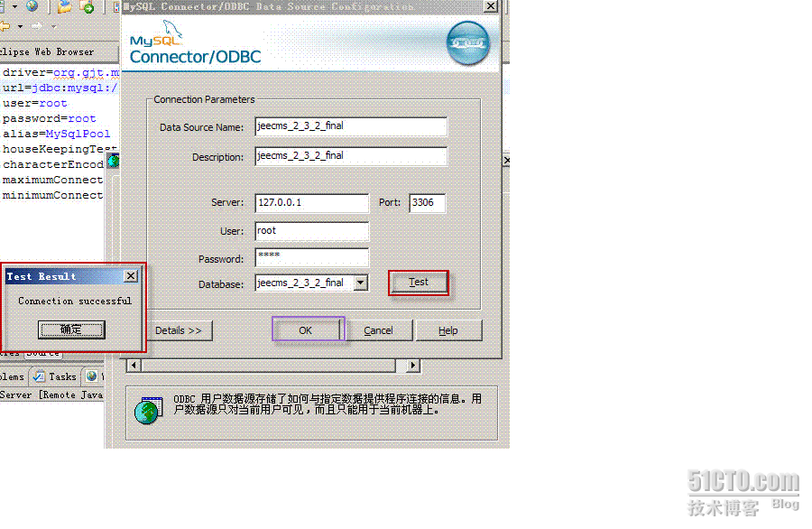This screenshot has height=529, width=812.
Task: Click the masked Password field
Action: click(x=312, y=257)
